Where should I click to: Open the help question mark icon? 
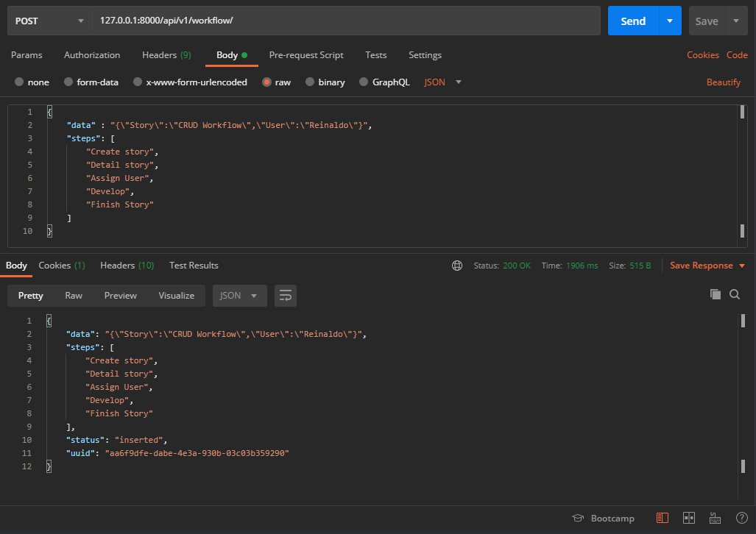point(741,518)
